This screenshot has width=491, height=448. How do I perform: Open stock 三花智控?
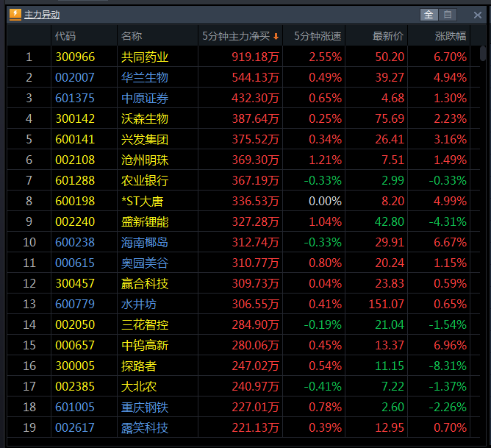click(x=145, y=325)
